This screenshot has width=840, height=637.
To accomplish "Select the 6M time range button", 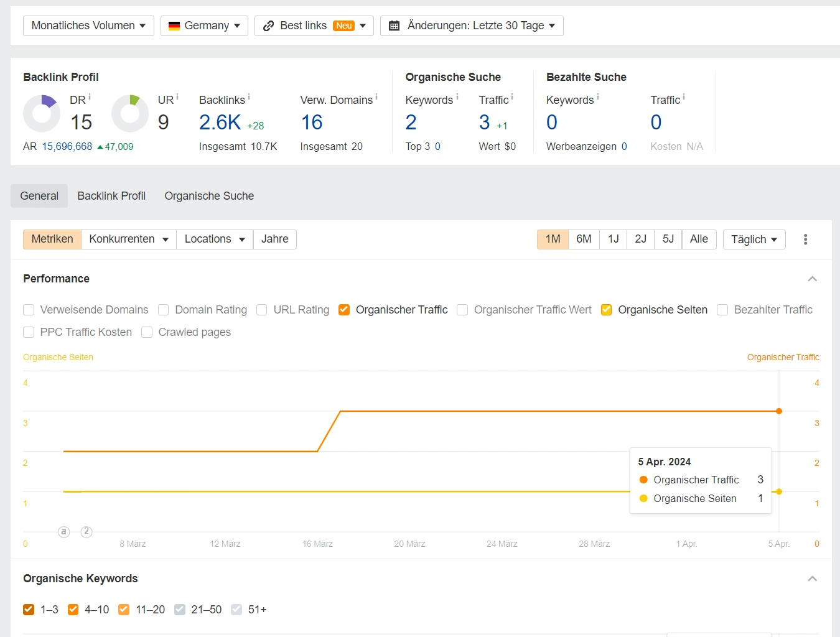I will click(x=584, y=239).
